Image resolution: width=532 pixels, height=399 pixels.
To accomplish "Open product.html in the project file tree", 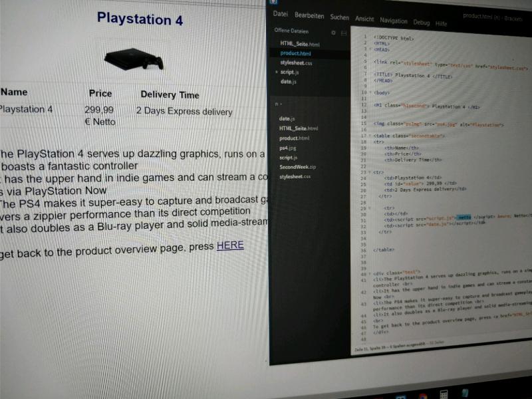I will 294,138.
